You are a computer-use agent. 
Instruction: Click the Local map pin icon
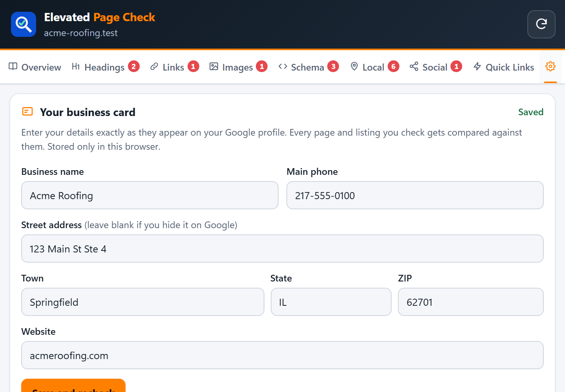tap(354, 67)
